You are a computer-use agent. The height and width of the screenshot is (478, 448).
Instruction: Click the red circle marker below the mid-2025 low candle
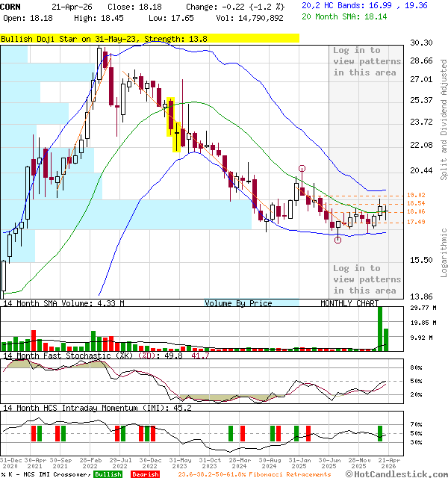point(337,239)
